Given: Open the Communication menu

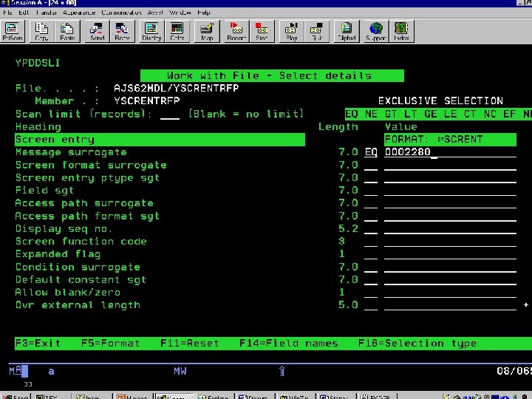Looking at the screenshot, I should pyautogui.click(x=121, y=13).
